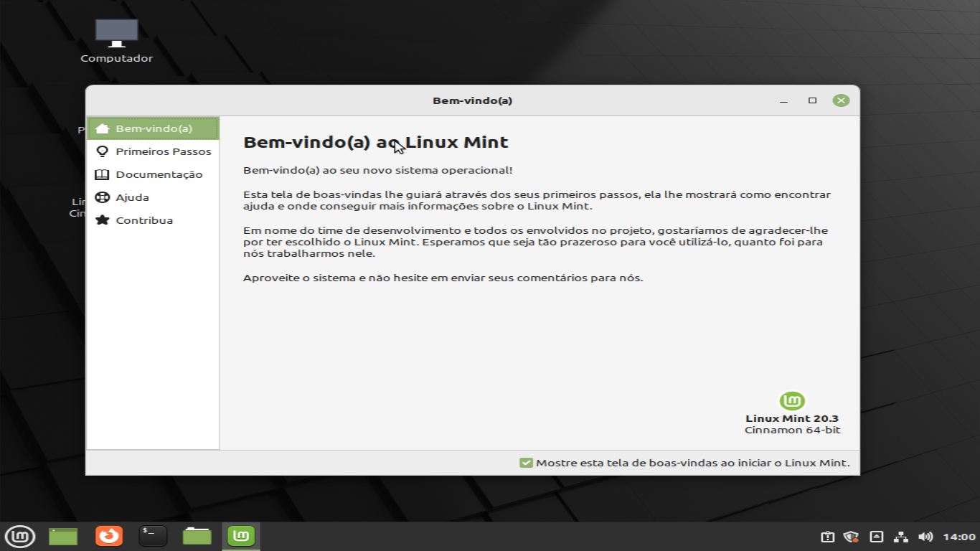
Task: Open the network connection tray icon
Action: [x=901, y=537]
